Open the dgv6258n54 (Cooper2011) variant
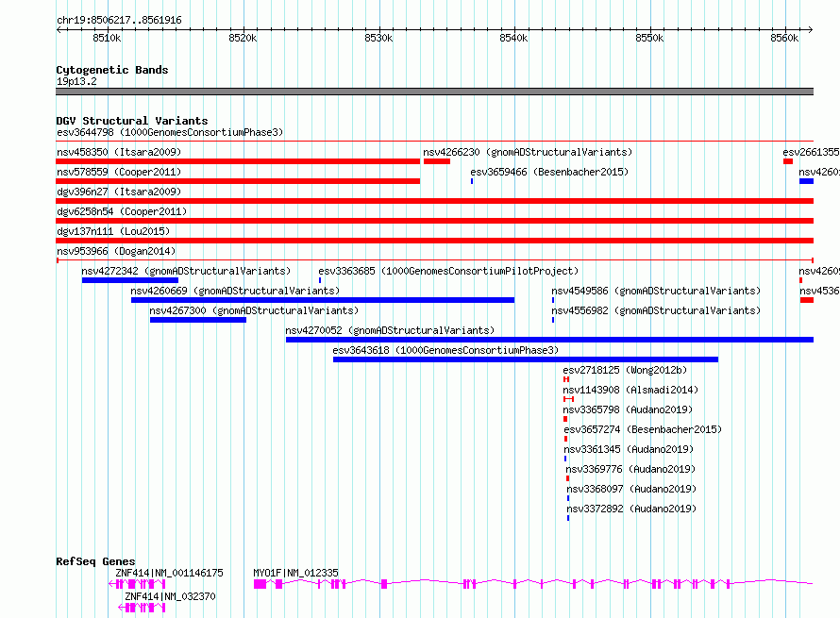The image size is (840, 618). [x=122, y=211]
